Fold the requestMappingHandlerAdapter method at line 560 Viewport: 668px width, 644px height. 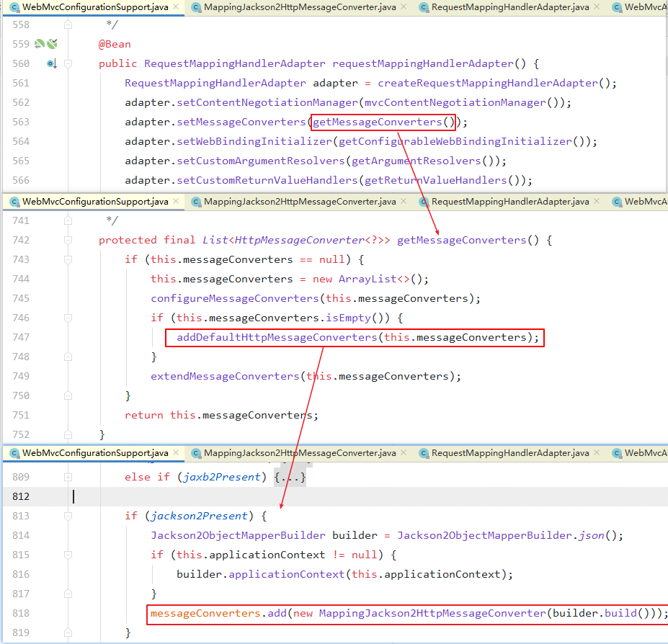(68, 63)
